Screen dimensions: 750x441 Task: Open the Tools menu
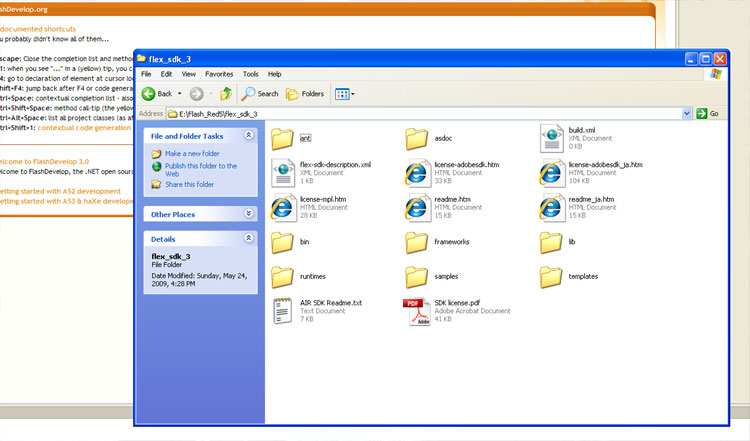[x=250, y=74]
